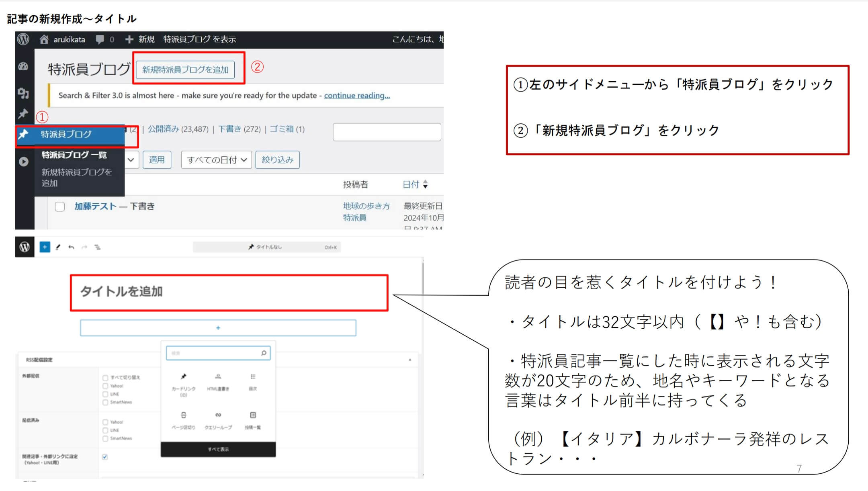Viewport: 868px width, 491px height.
Task: Insert the カードリンク(ID) block
Action: (x=184, y=385)
